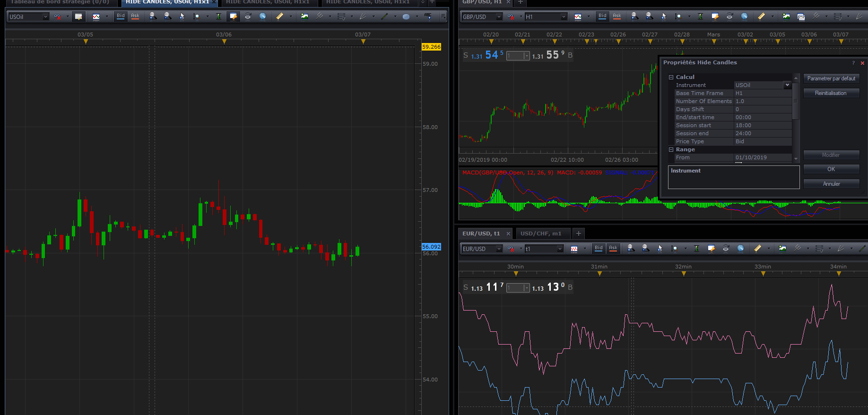Click the Session start value field

click(763, 125)
